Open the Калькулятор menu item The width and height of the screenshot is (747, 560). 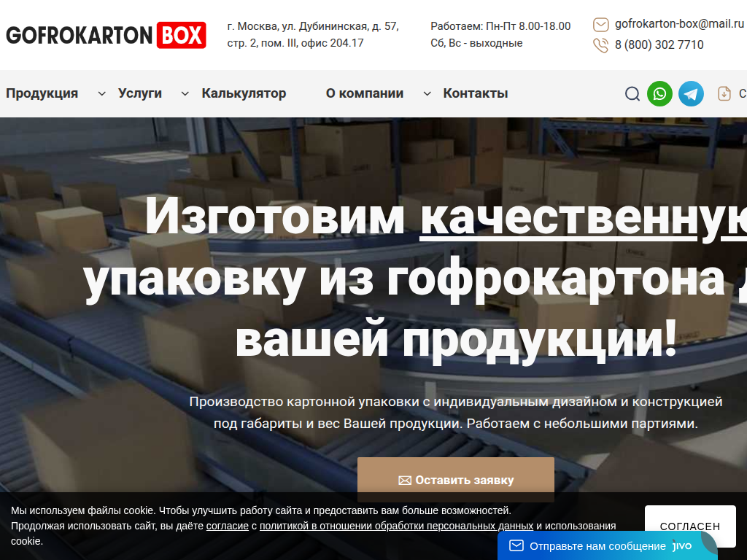[x=244, y=93]
